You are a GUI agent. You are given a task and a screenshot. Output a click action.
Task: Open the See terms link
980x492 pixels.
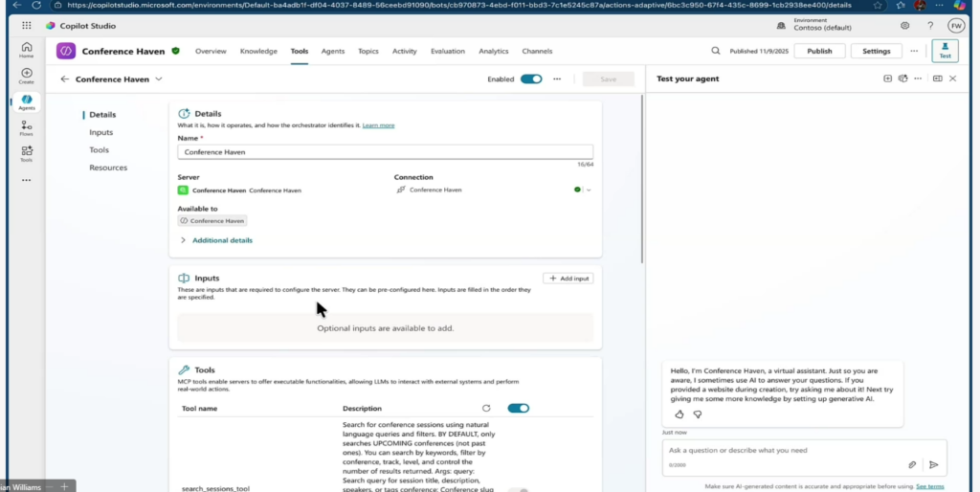[929, 486]
